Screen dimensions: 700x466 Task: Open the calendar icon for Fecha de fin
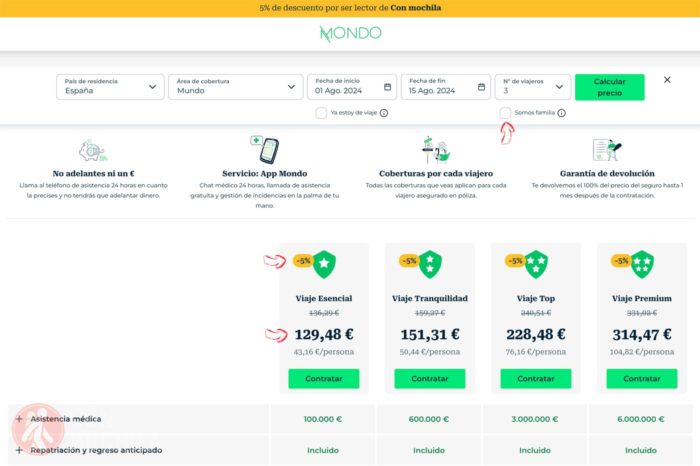tap(481, 87)
